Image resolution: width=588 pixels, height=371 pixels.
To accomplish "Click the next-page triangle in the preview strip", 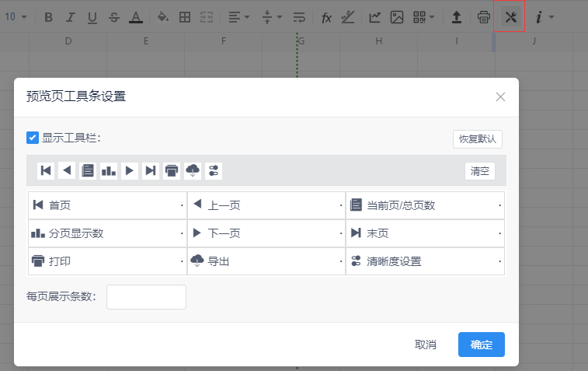I will tap(130, 171).
